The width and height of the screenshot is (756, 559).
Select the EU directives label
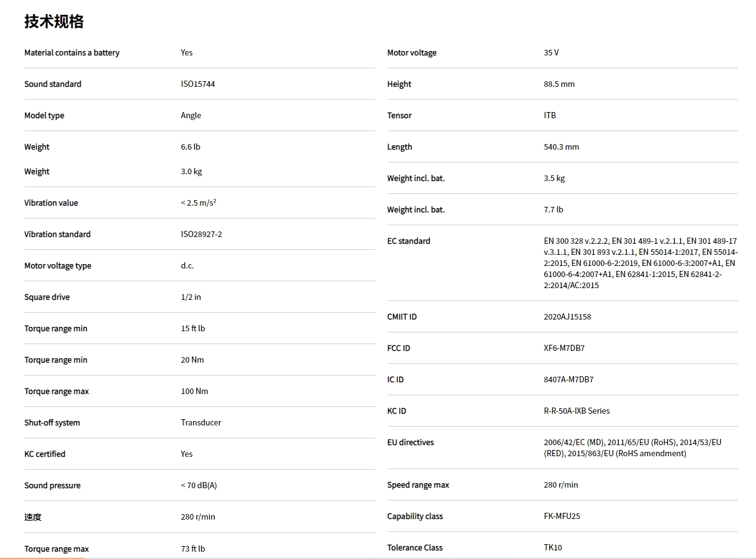coord(410,443)
